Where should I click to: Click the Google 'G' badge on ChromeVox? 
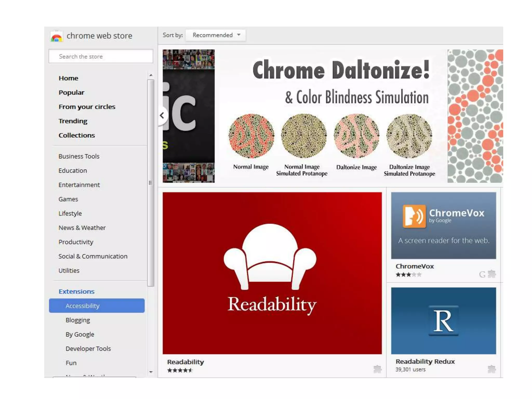click(482, 275)
